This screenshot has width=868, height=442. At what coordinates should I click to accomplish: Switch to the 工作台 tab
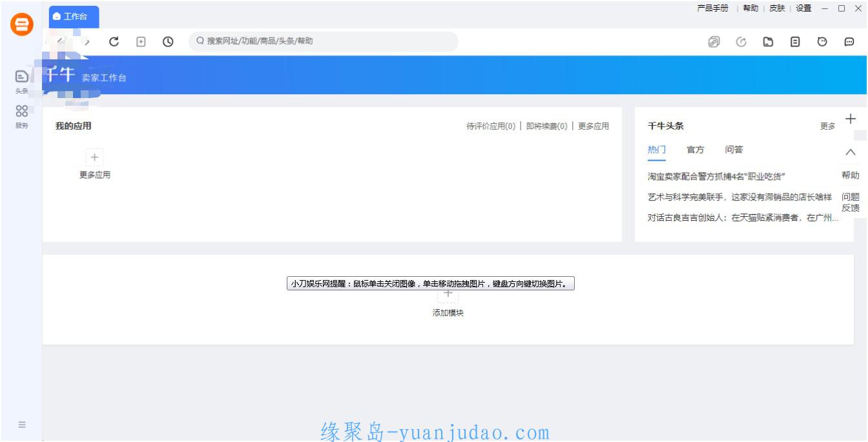click(x=74, y=17)
